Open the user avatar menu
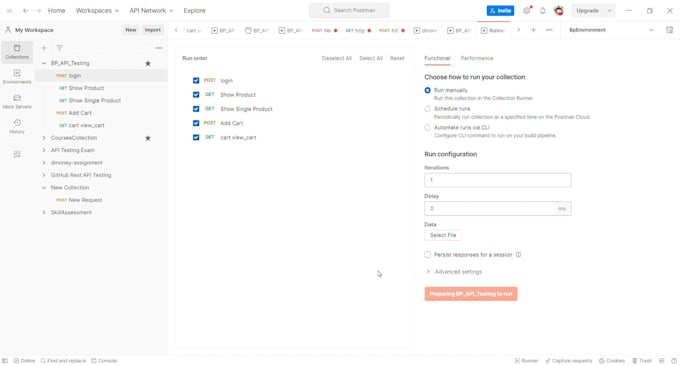The height and width of the screenshot is (366, 680). click(559, 10)
